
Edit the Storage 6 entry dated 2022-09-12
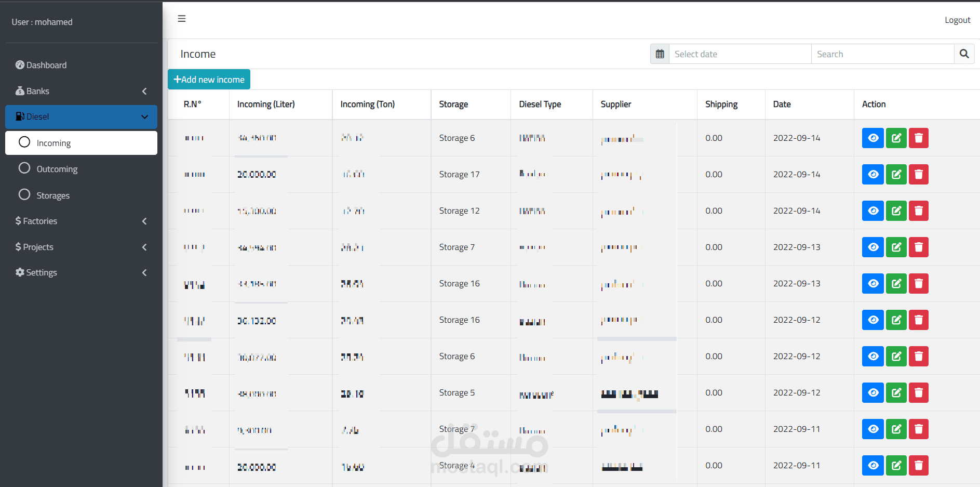tap(896, 357)
